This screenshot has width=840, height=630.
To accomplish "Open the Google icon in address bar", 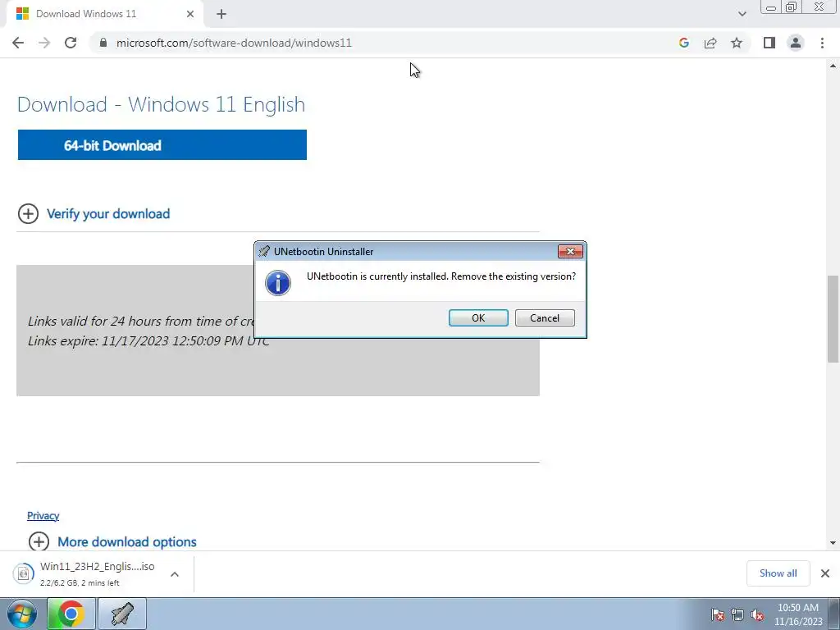I will 683,43.
